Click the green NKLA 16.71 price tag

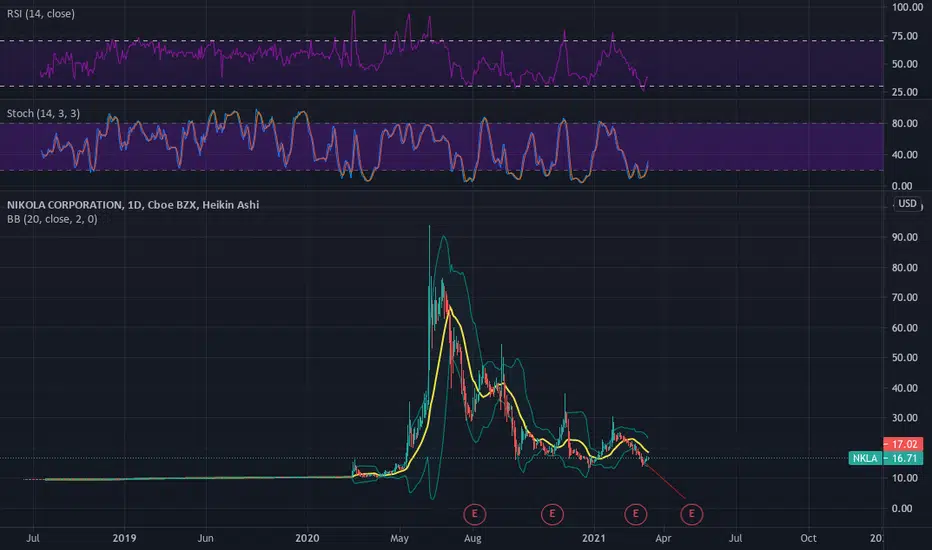(886, 458)
